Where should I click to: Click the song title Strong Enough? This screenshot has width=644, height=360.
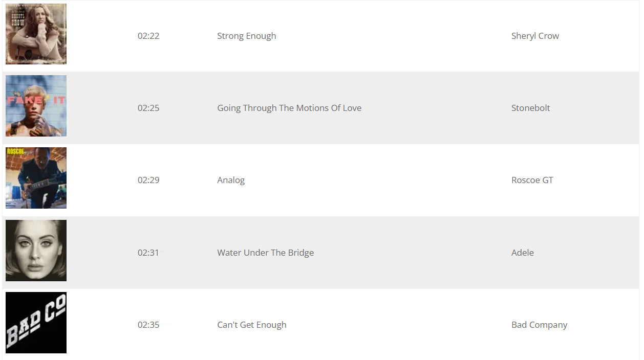tap(246, 36)
